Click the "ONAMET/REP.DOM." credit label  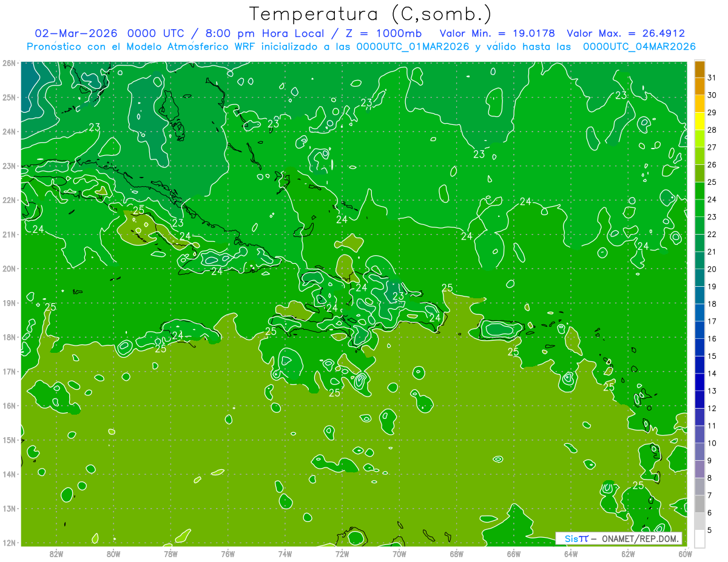(639, 538)
